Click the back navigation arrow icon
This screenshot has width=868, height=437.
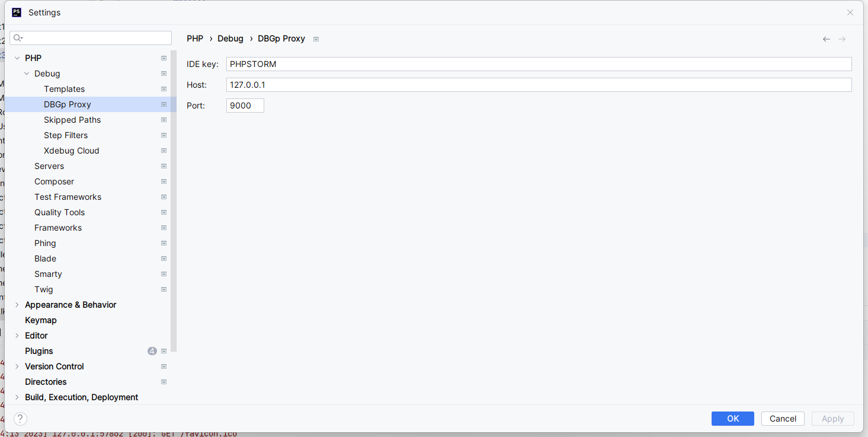pos(826,39)
